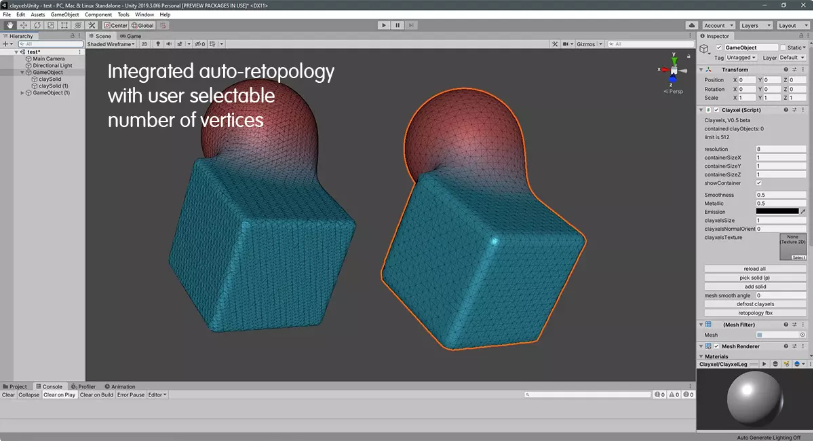
Task: Step one frame forward
Action: tap(411, 25)
